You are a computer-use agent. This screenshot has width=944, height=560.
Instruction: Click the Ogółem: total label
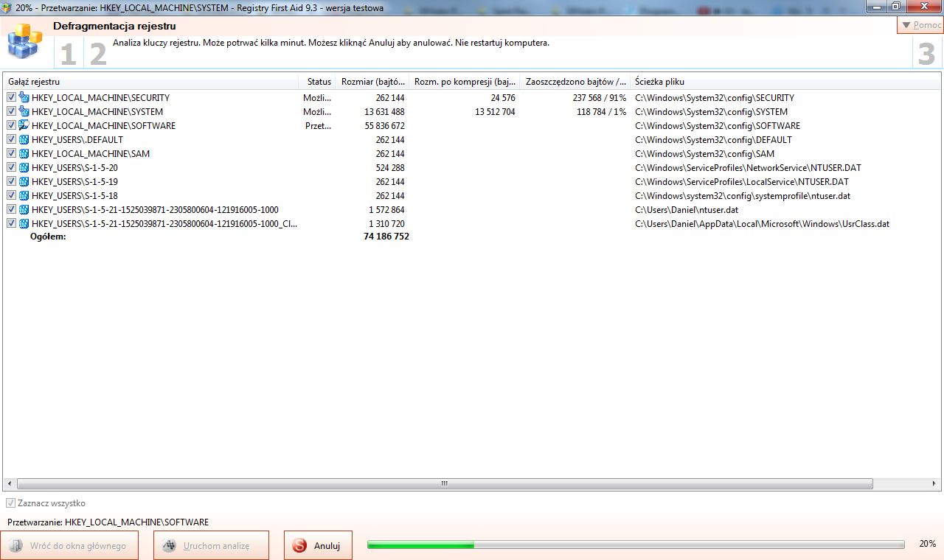point(48,237)
